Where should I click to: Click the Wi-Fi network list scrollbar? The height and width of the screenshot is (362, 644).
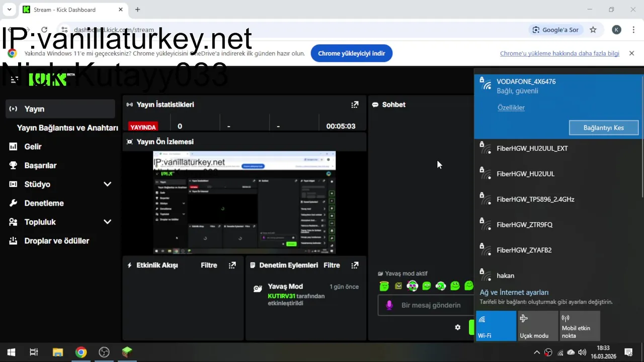[642, 136]
